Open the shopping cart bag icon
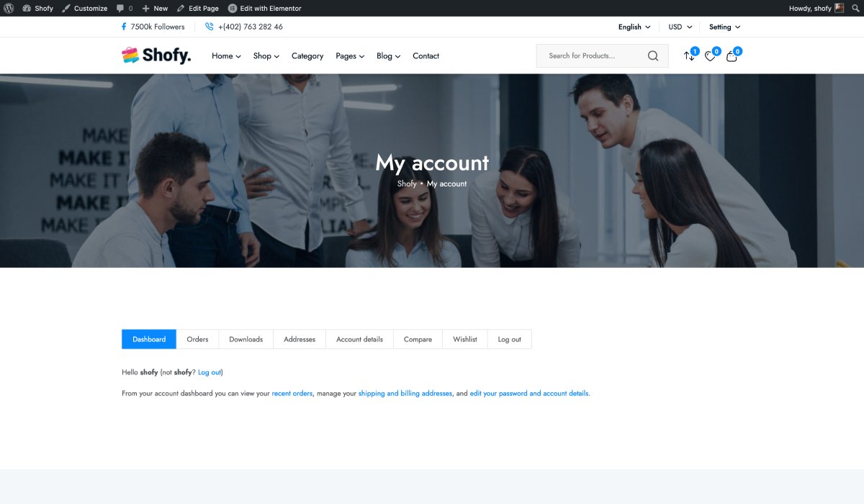The height and width of the screenshot is (504, 864). (x=732, y=56)
